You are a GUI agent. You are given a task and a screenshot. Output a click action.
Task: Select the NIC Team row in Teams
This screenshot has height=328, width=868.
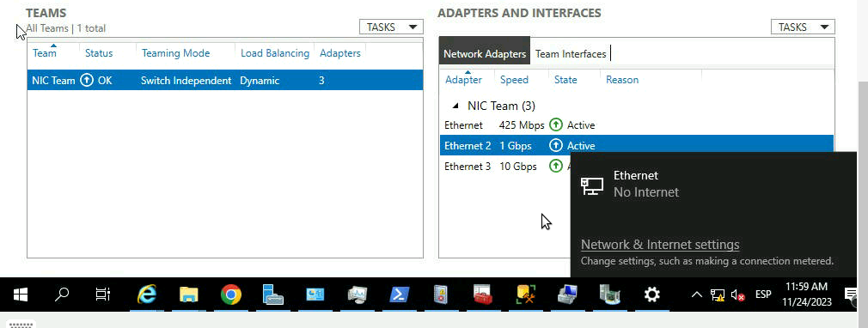coord(225,80)
